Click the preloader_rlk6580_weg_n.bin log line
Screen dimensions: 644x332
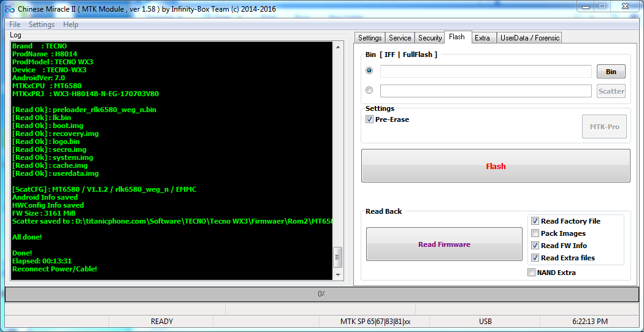84,110
